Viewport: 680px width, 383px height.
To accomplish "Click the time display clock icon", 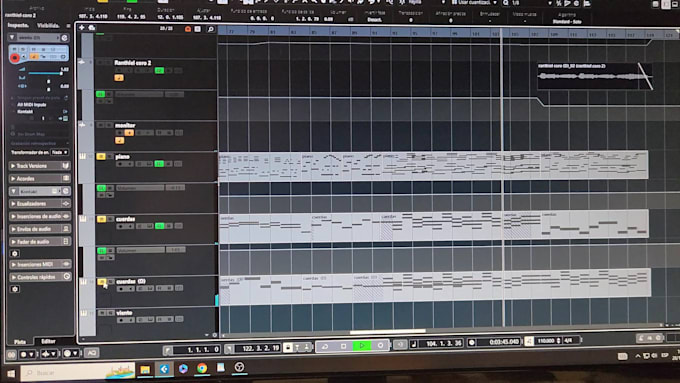I will (472, 343).
